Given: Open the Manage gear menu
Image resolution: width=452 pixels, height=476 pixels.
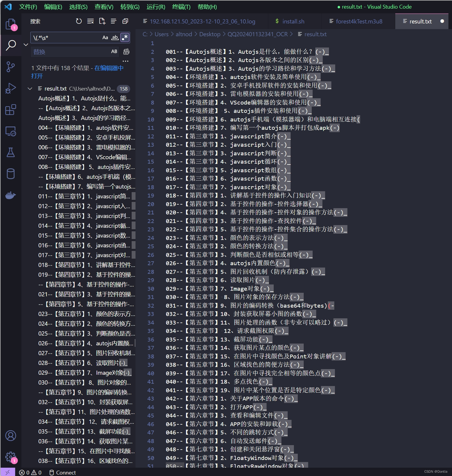Looking at the screenshot, I should (x=11, y=457).
